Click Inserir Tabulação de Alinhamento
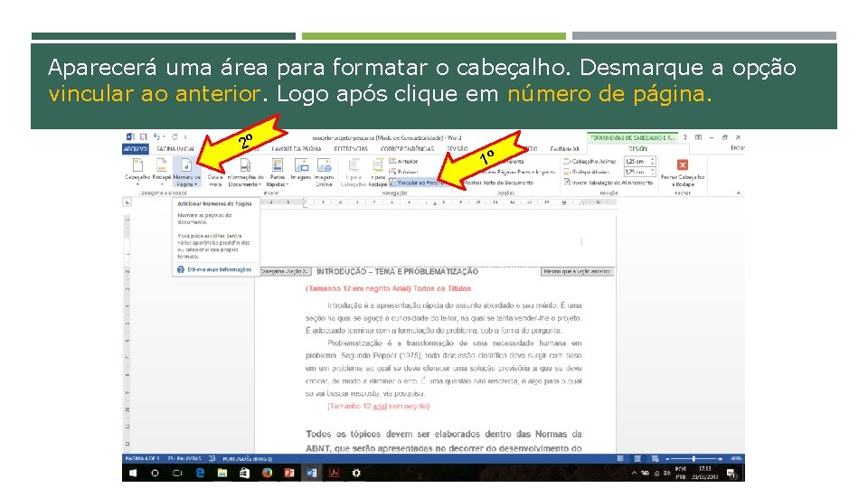This screenshot has height=488, width=868. [609, 182]
